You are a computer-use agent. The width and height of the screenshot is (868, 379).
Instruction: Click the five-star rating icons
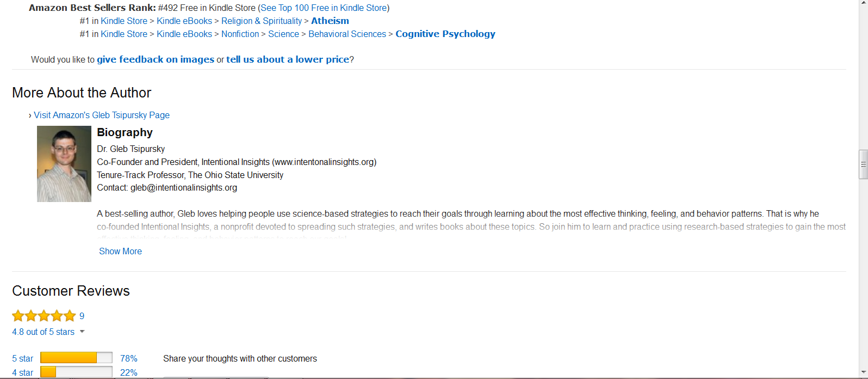pos(44,316)
